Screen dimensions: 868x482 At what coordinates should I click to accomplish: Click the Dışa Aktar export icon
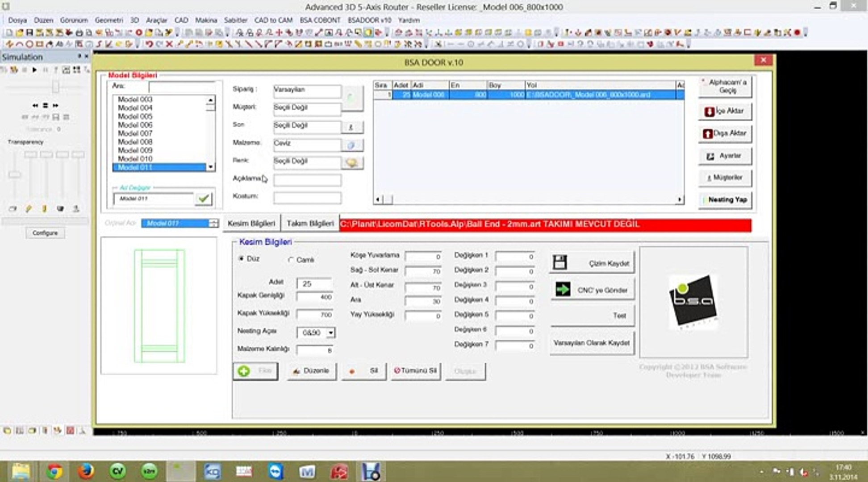[x=708, y=133]
